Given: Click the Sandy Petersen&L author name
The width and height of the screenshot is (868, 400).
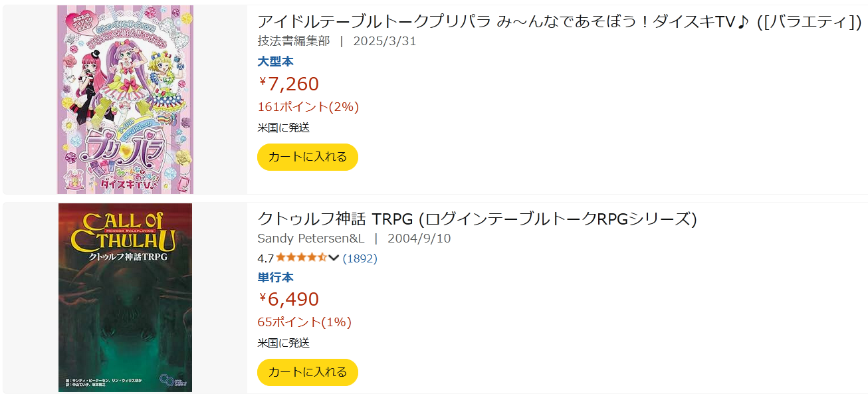Looking at the screenshot, I should (x=310, y=238).
